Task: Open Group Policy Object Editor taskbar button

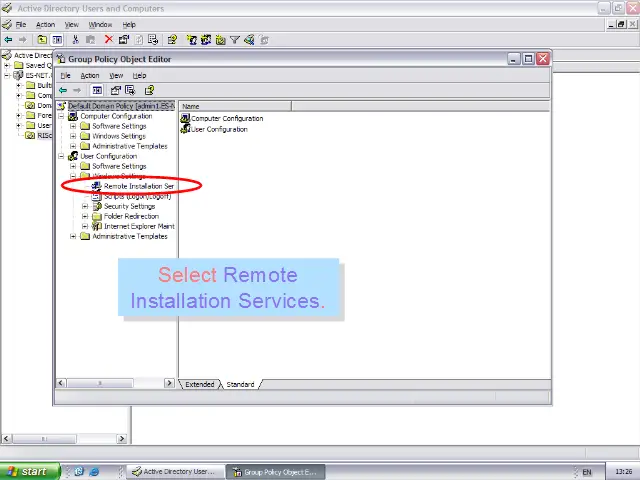Action: click(276, 472)
